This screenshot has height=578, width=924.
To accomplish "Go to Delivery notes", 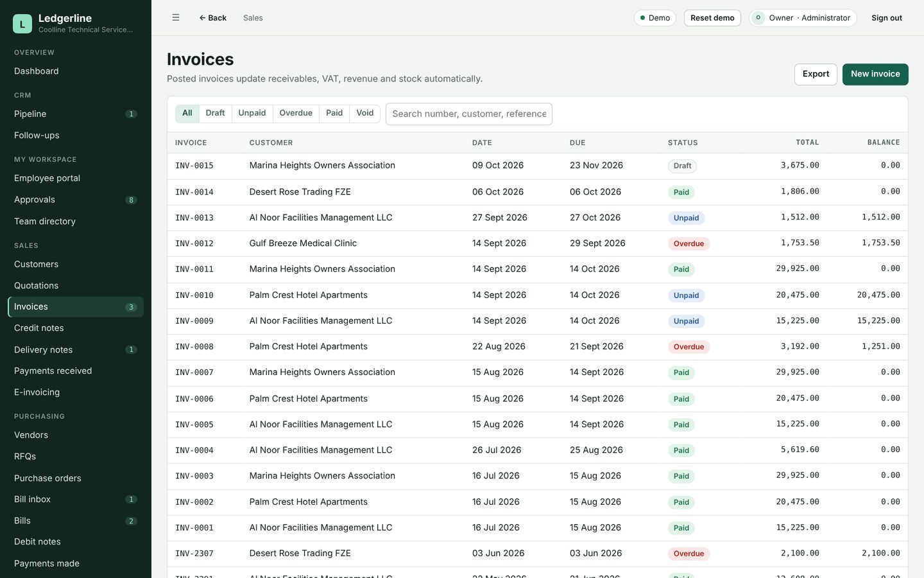I will (76, 350).
